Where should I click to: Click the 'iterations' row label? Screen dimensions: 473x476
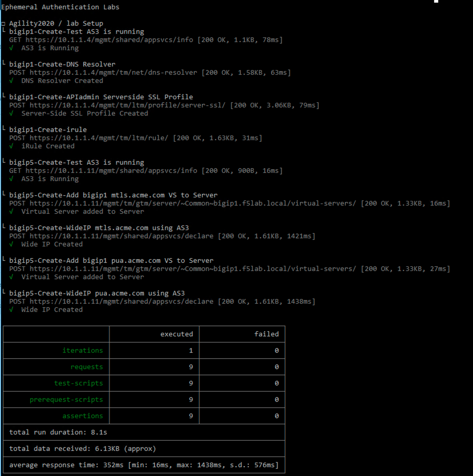[x=82, y=351]
